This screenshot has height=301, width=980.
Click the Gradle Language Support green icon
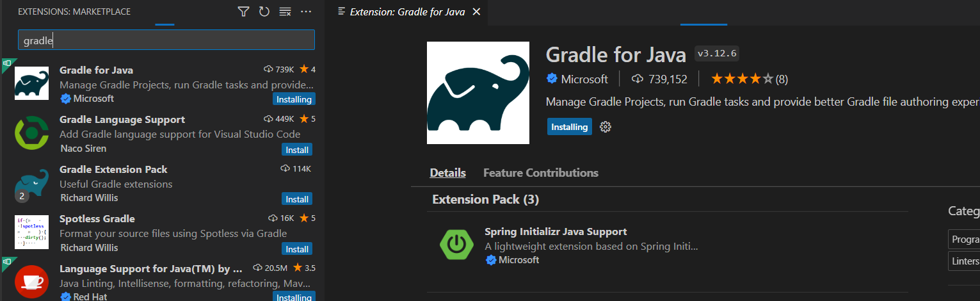32,133
